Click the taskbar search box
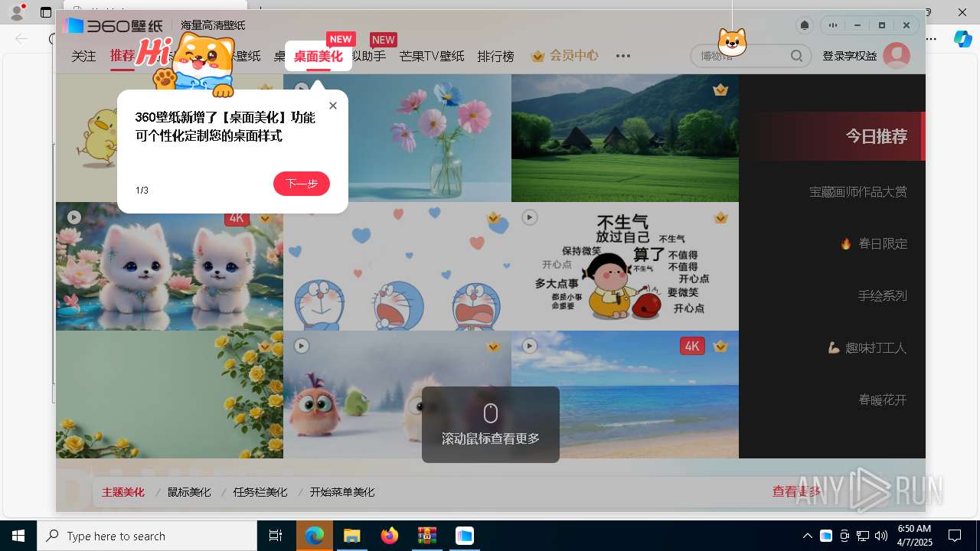980x551 pixels. (147, 536)
